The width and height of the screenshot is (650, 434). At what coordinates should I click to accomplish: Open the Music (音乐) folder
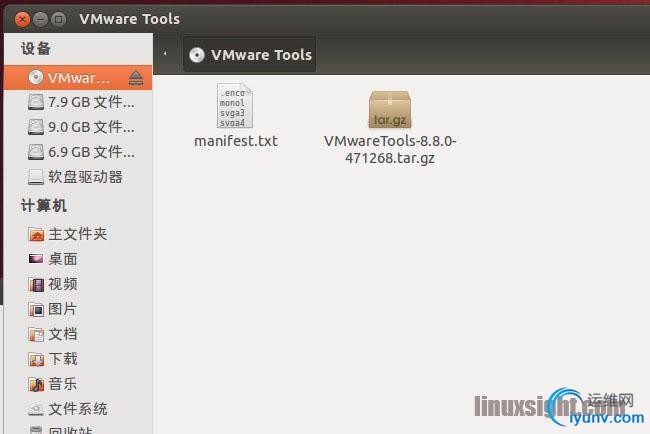click(78, 384)
